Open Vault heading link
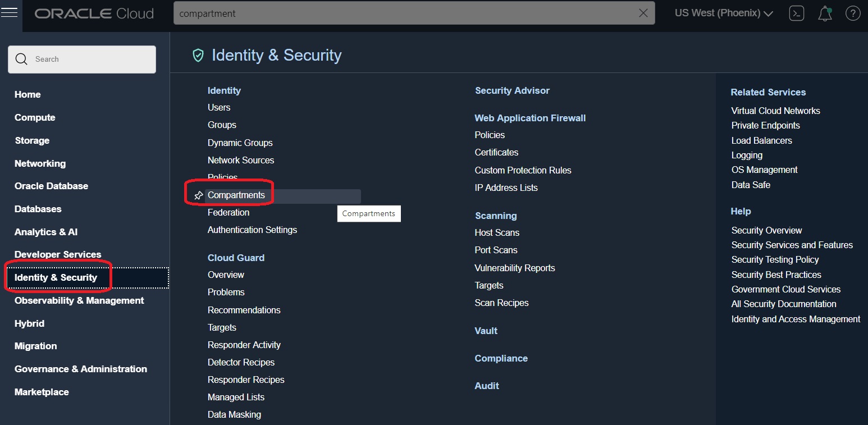 coord(486,331)
